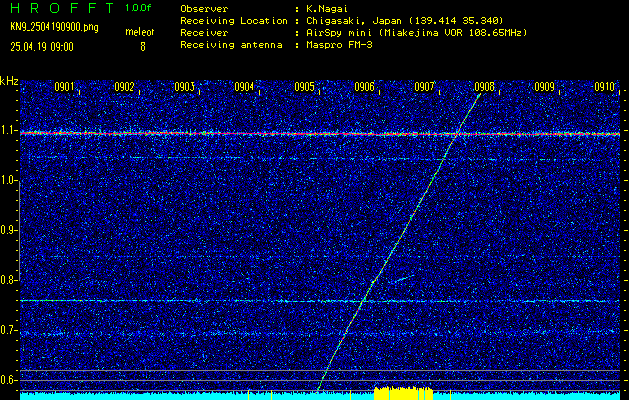Click the kHz axis unit label
The image size is (629, 400).
pyautogui.click(x=9, y=81)
